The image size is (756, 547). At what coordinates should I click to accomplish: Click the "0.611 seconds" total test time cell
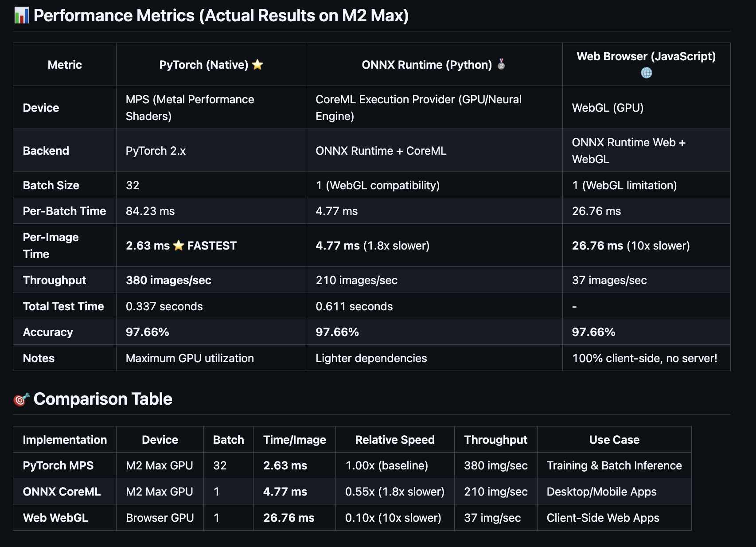[354, 306]
